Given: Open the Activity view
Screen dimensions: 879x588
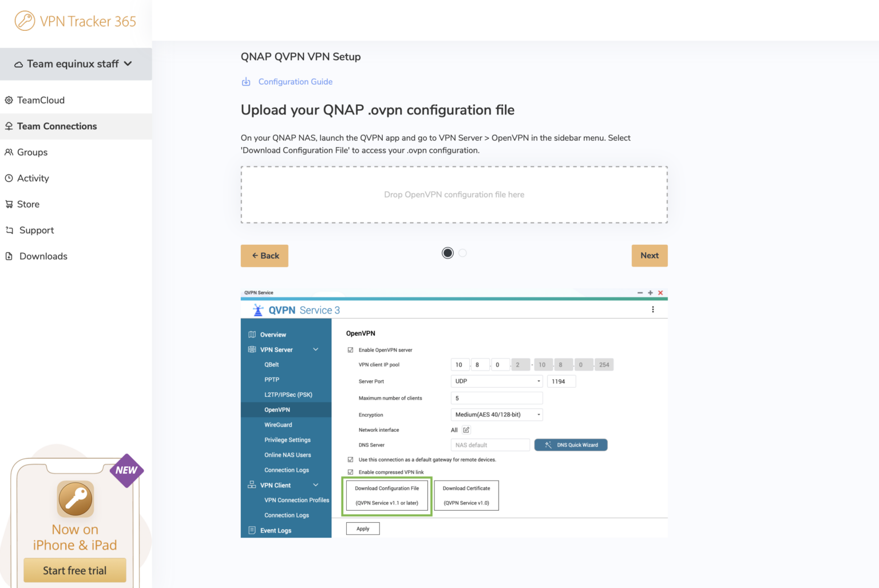Looking at the screenshot, I should tap(9, 178).
